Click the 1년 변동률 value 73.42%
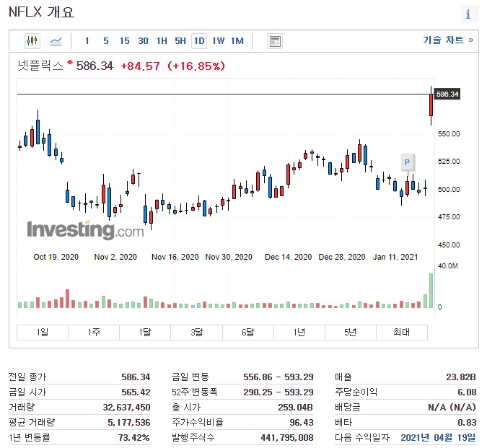Screen dimensions: 487x448 pos(134,438)
